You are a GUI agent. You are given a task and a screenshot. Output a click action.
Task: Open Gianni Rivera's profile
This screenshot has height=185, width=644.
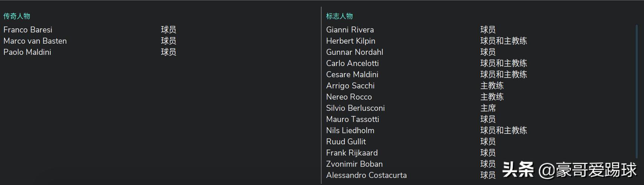350,30
